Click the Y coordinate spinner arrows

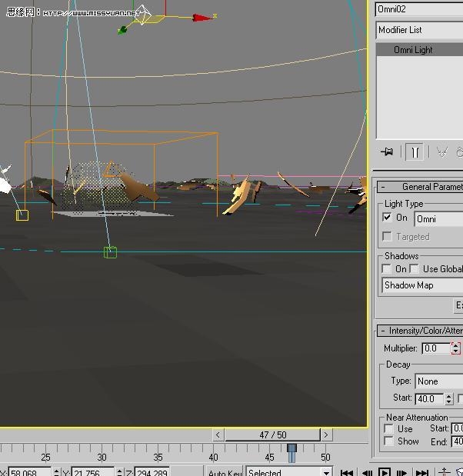[119, 471]
